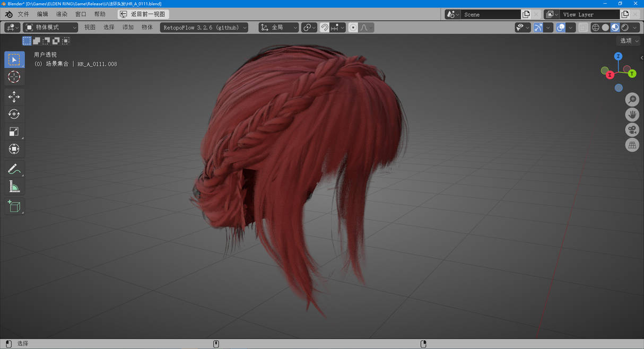This screenshot has width=644, height=349.
Task: Click the red X axis gizmo
Action: tap(610, 75)
